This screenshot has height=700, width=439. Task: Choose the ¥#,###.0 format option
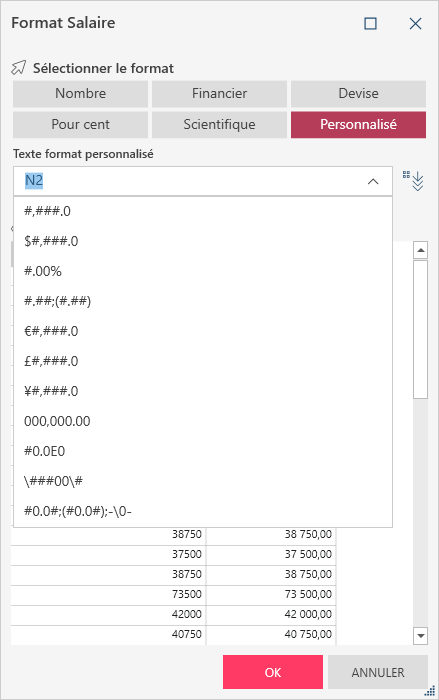pos(203,391)
